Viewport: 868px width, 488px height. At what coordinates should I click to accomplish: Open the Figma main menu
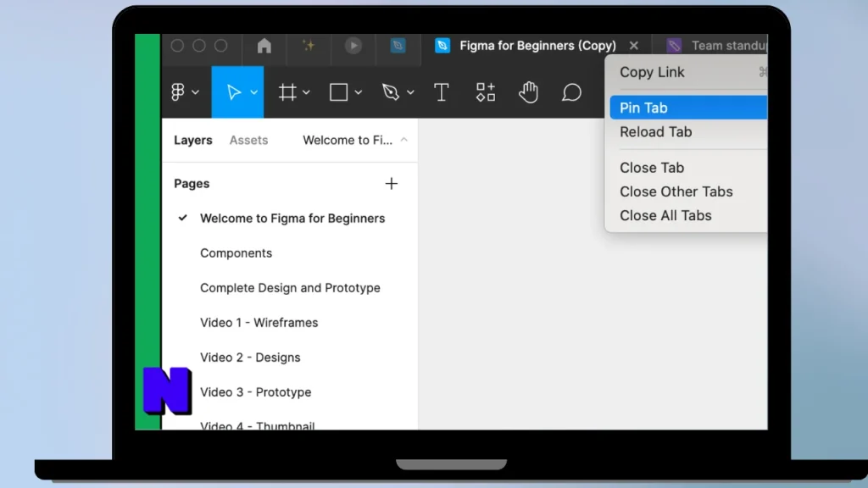coord(178,91)
